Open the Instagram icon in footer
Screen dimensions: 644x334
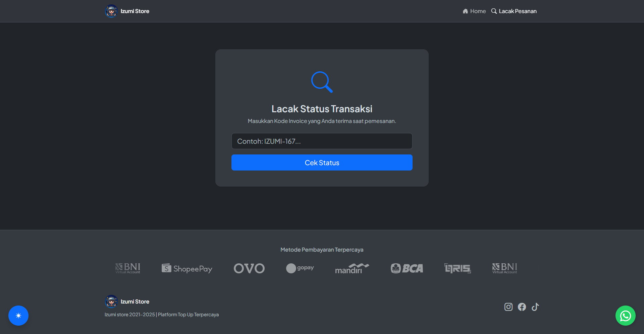tap(508, 307)
